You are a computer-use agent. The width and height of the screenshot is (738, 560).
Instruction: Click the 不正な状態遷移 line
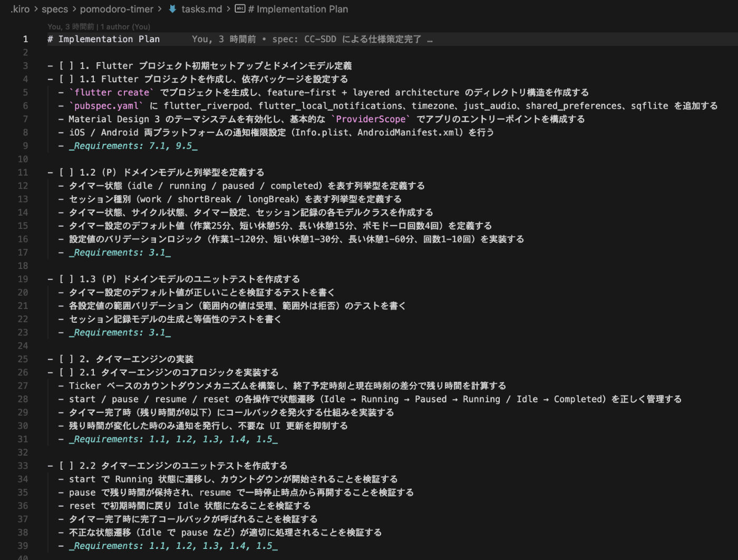point(220,533)
